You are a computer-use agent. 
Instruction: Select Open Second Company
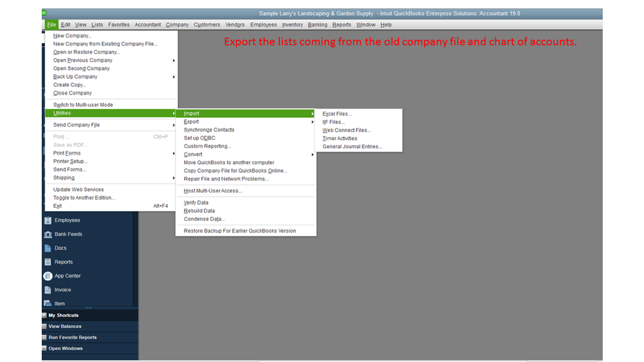tap(81, 68)
